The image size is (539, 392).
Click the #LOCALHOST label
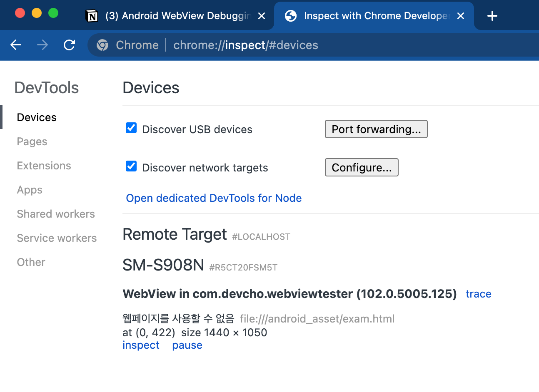pyautogui.click(x=261, y=237)
